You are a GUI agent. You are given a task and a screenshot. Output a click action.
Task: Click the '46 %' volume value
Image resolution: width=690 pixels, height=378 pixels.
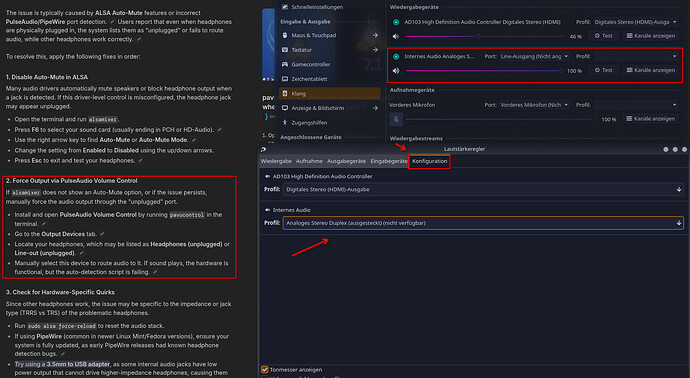click(576, 37)
